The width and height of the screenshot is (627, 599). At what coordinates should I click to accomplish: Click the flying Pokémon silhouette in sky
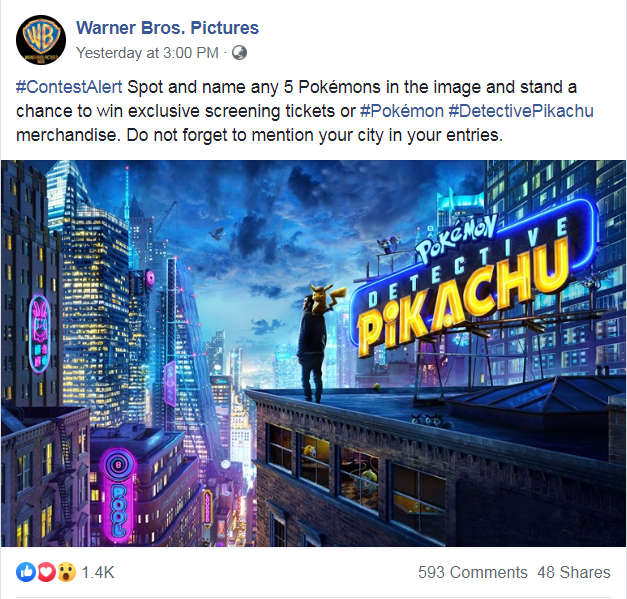pyautogui.click(x=218, y=233)
